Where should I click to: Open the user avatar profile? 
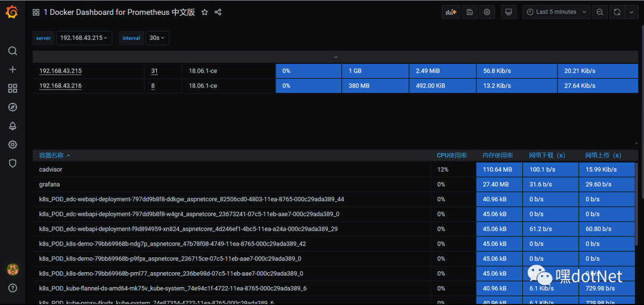[x=13, y=270]
